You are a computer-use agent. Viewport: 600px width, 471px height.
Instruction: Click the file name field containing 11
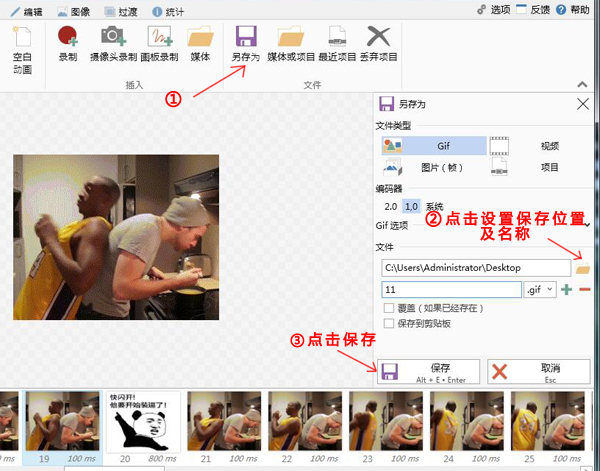coord(452,290)
